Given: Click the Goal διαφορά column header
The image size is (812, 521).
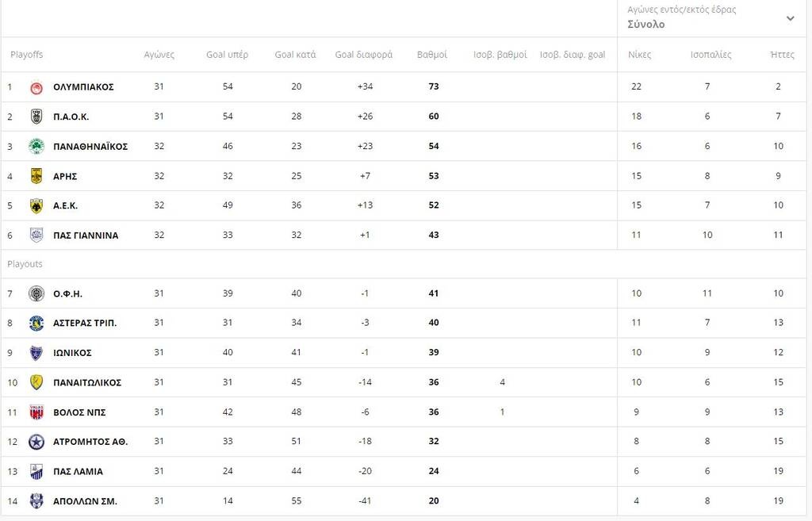Looking at the screenshot, I should 363,55.
